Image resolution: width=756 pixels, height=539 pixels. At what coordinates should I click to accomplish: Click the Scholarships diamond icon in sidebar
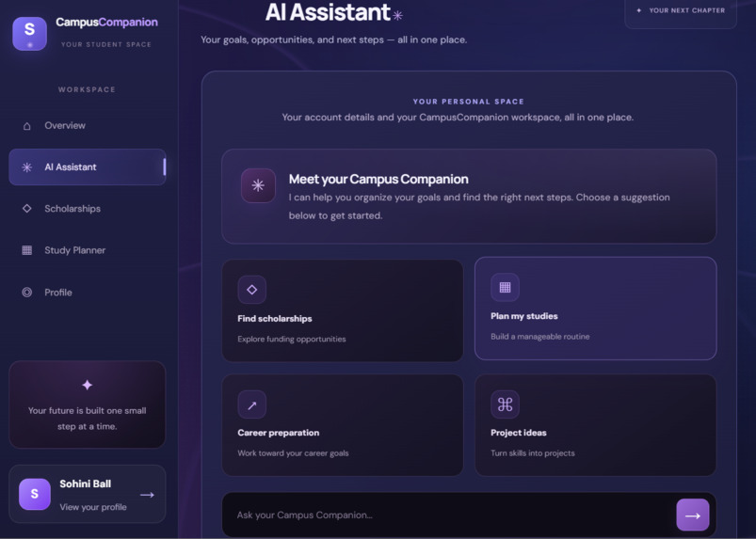tap(27, 209)
